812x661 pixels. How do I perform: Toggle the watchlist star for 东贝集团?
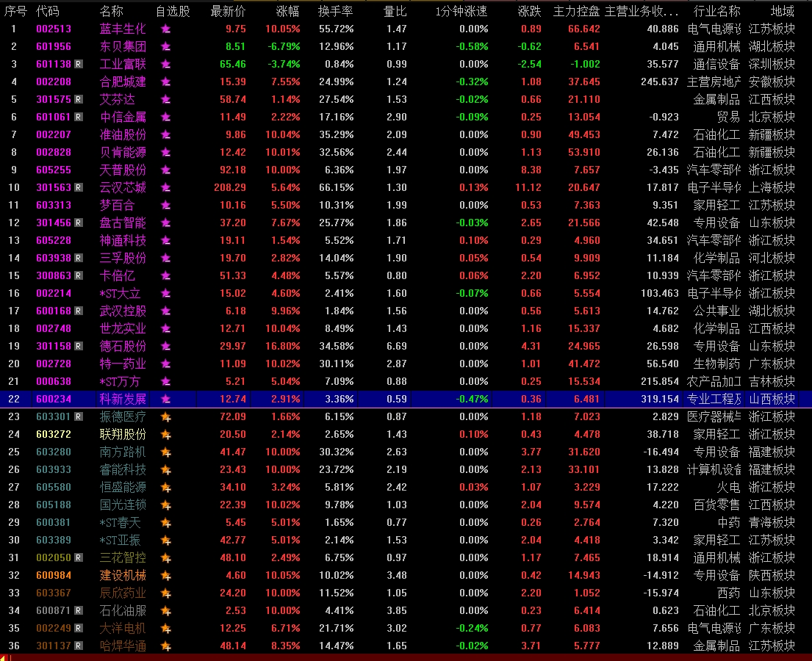(x=166, y=46)
